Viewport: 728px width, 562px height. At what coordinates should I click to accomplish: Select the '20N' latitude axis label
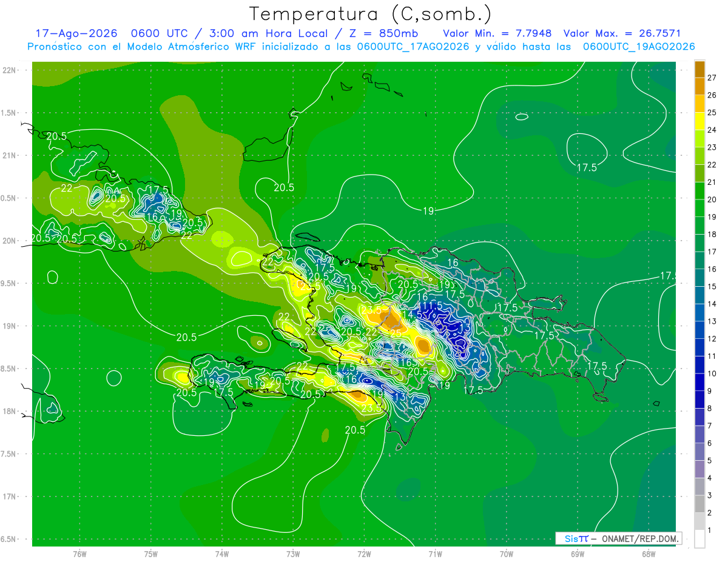(10, 241)
